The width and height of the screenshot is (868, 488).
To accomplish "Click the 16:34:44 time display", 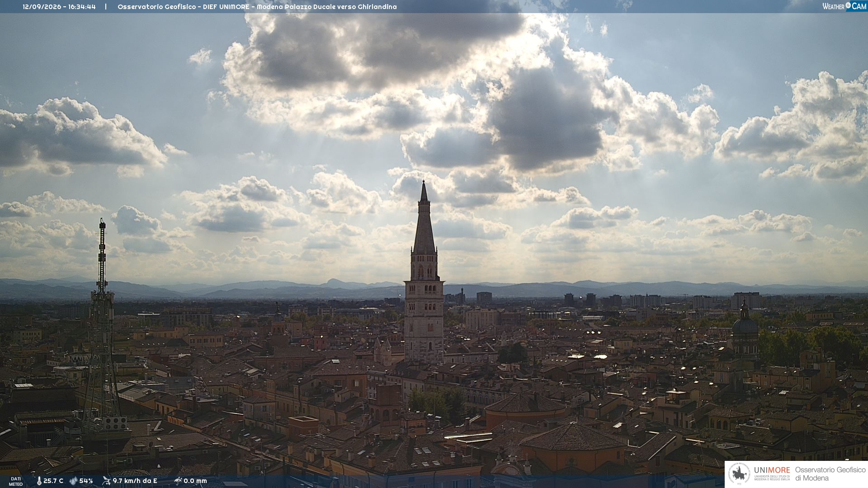I will click(x=82, y=7).
